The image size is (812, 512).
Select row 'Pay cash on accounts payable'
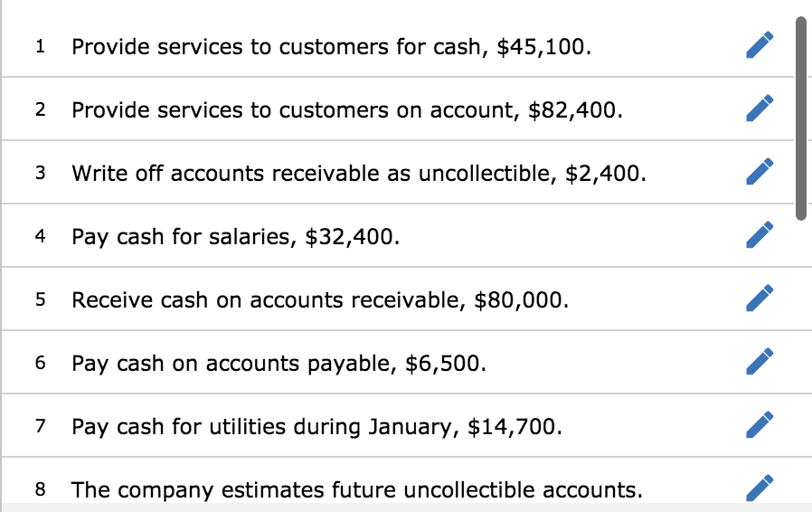pyautogui.click(x=398, y=362)
